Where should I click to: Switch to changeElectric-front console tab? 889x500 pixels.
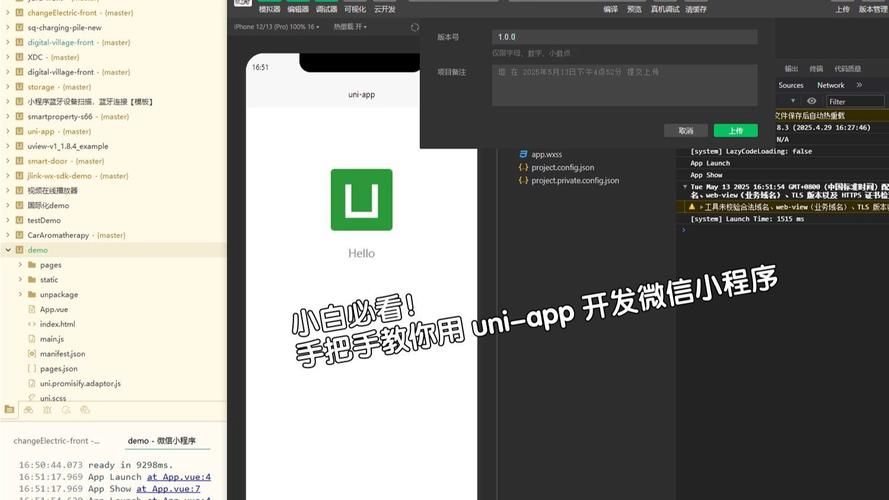[56, 440]
